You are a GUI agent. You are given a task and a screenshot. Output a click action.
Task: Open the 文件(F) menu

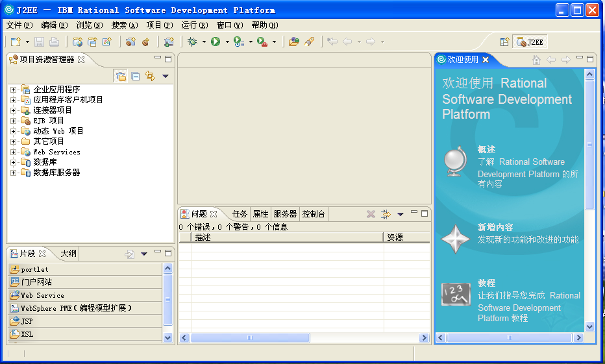click(19, 25)
